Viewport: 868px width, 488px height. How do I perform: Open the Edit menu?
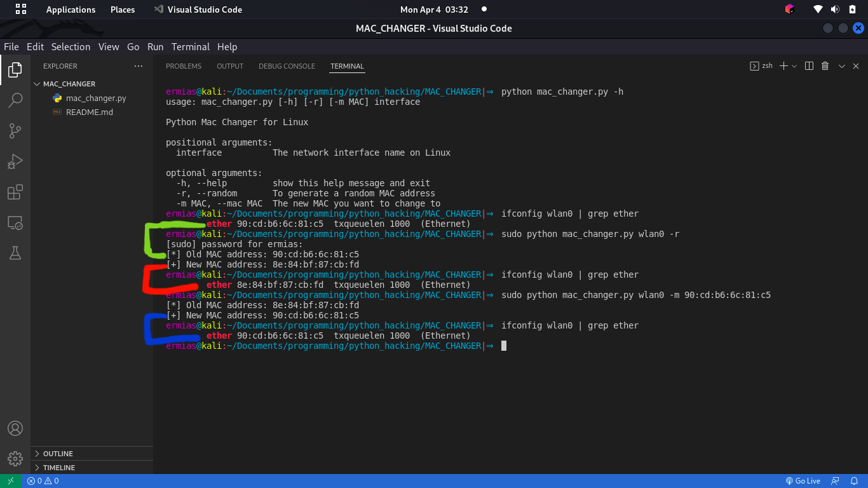pos(35,47)
